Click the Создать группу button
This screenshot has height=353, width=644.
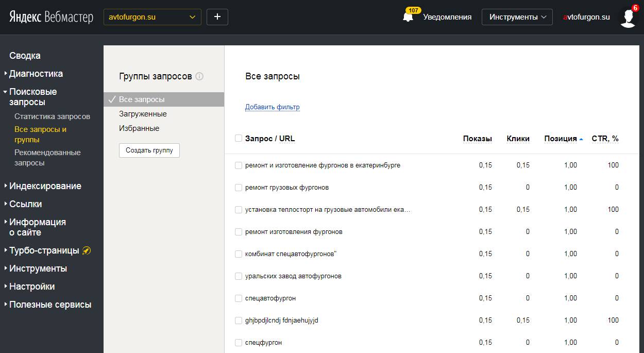149,150
